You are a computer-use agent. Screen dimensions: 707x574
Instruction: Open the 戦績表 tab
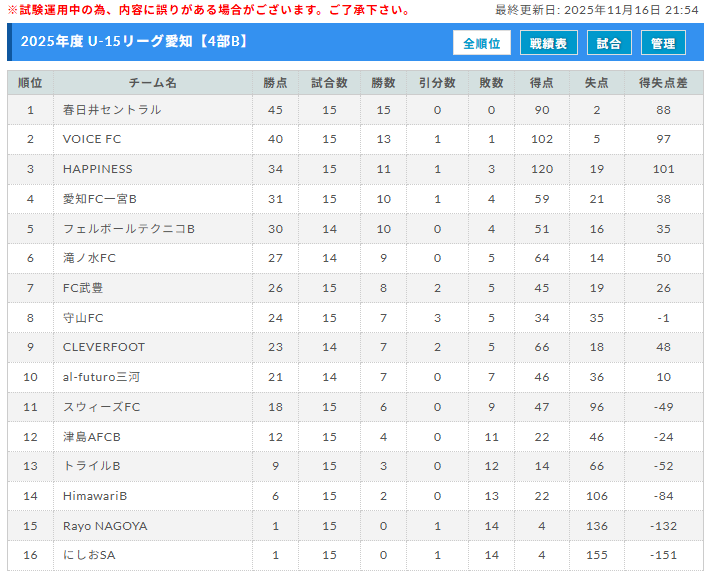pos(548,43)
